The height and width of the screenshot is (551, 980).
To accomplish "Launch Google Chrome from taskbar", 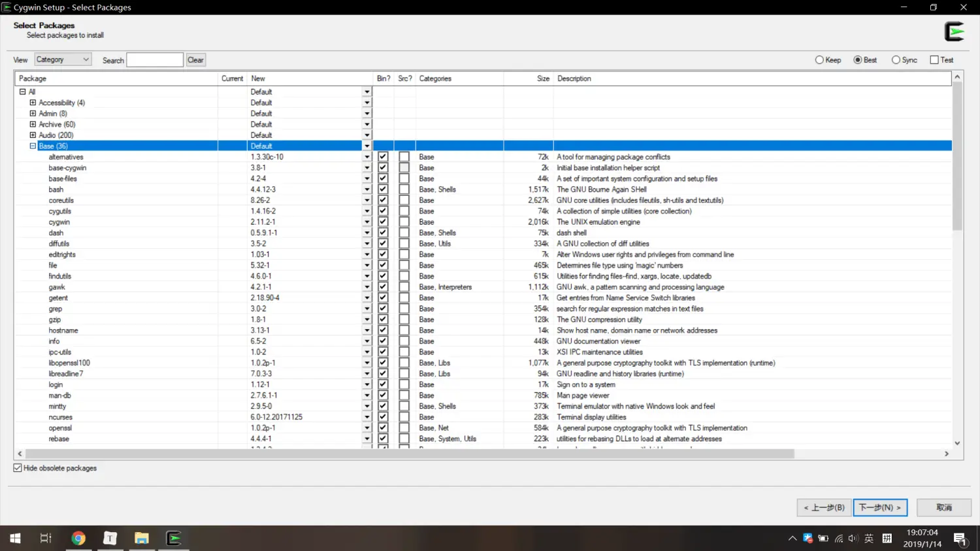I will point(78,539).
